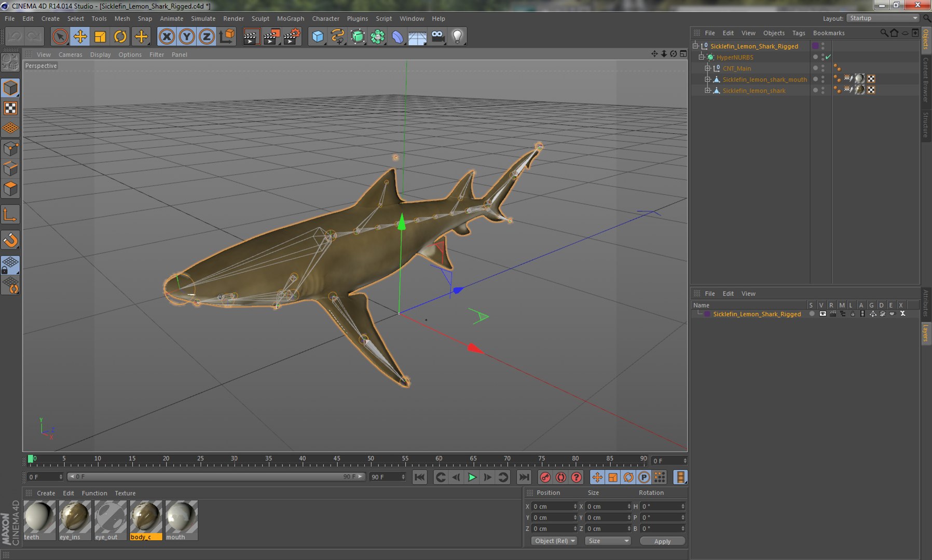Open the Sculpt menu

coord(260,19)
